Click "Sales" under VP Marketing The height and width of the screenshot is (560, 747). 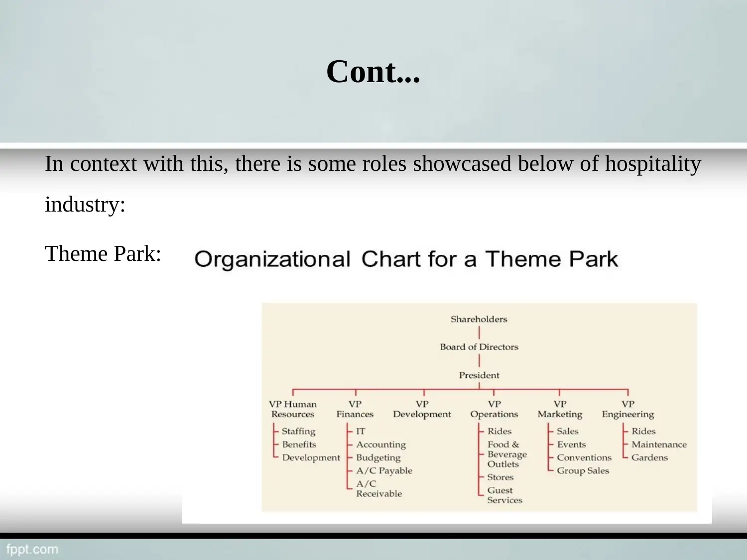point(568,432)
